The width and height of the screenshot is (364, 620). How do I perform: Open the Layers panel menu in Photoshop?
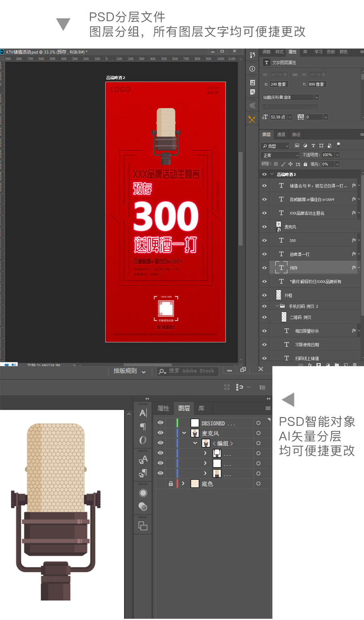click(x=362, y=135)
